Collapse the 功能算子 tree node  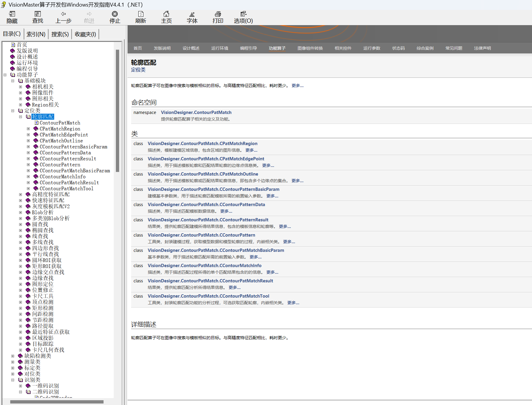tap(5, 75)
